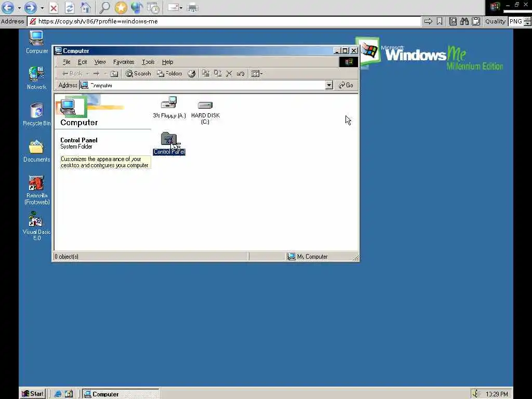This screenshot has width=532, height=399.
Task: Click the '0 object(s)' status bar text
Action: tap(66, 257)
